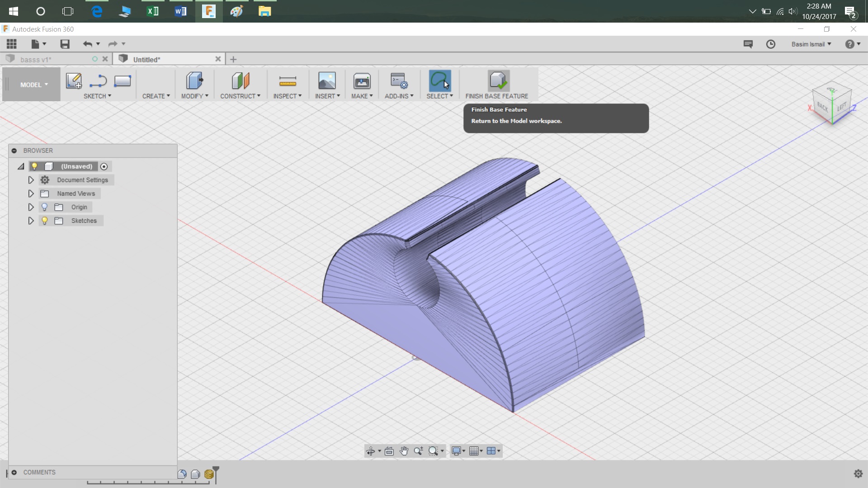Image resolution: width=868 pixels, height=488 pixels.
Task: Open timeline settings gear at bottom right
Action: 858,474
